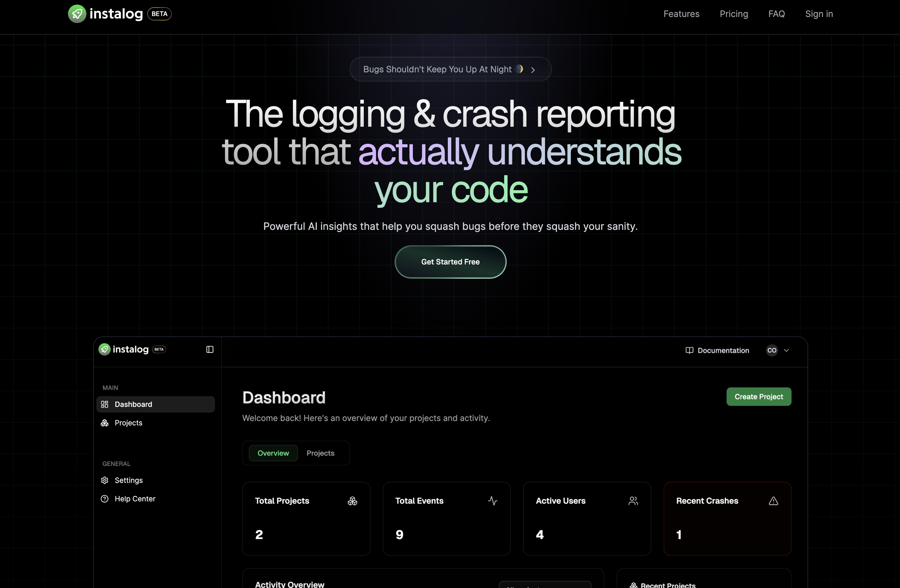Click the Create Project button
Screen dimensions: 900x588
tap(759, 397)
